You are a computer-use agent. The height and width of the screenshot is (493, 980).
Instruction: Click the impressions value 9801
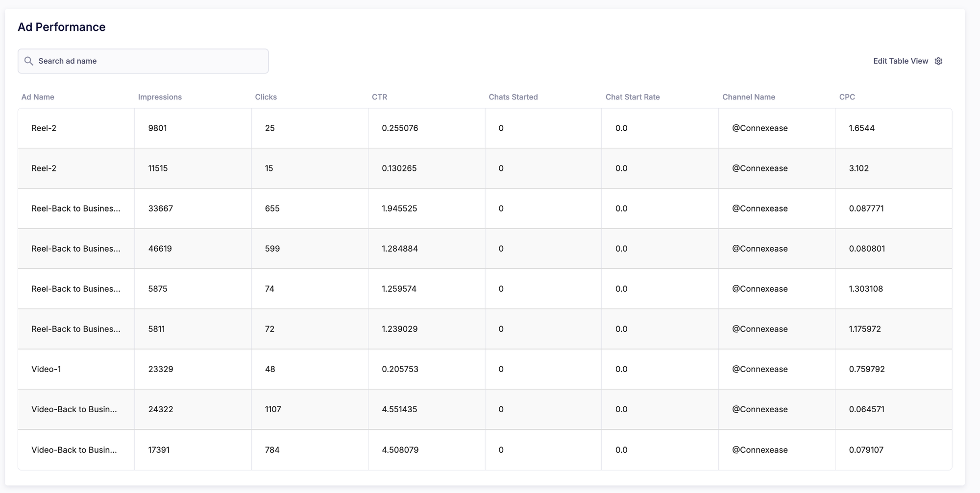pos(157,128)
